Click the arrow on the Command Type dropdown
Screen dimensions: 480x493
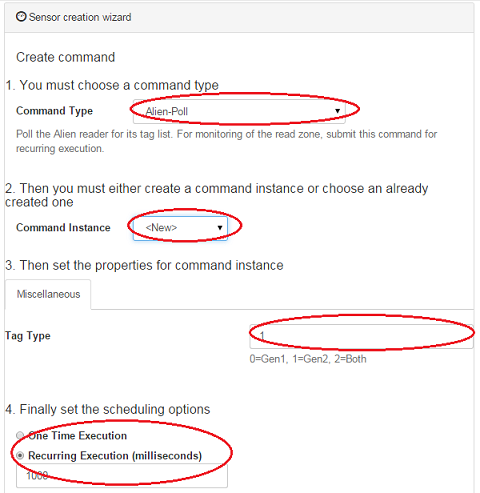click(x=337, y=111)
